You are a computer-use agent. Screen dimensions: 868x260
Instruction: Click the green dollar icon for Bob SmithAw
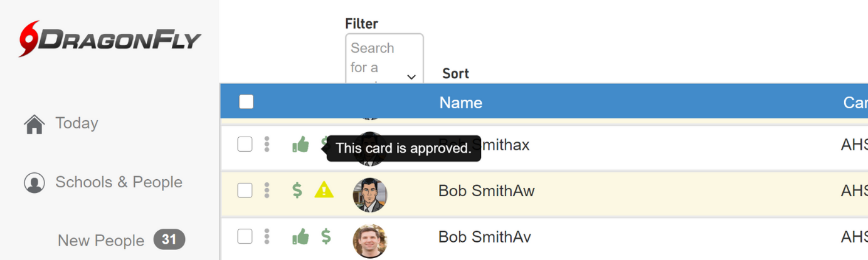point(297,190)
